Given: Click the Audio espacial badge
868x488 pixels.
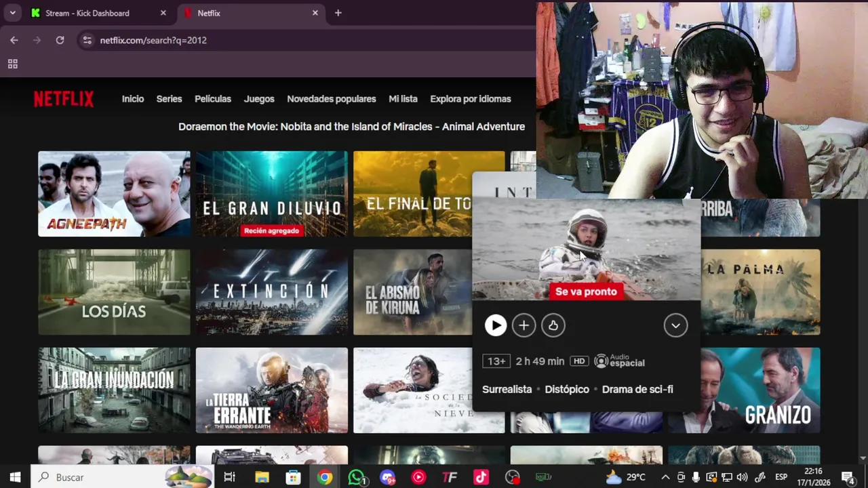Looking at the screenshot, I should point(619,361).
